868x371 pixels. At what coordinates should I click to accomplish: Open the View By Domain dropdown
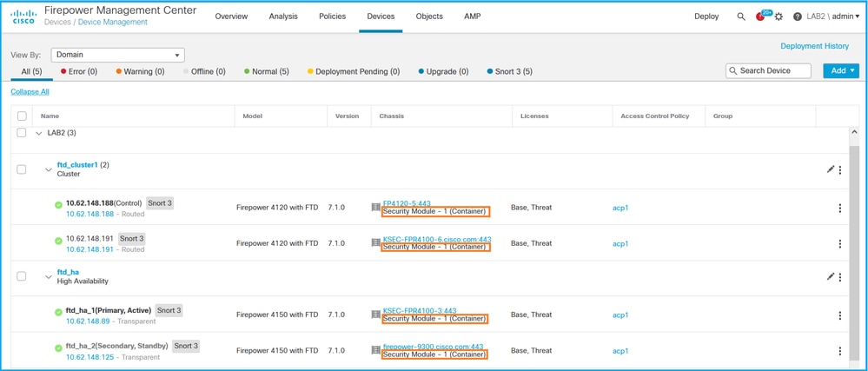[117, 55]
